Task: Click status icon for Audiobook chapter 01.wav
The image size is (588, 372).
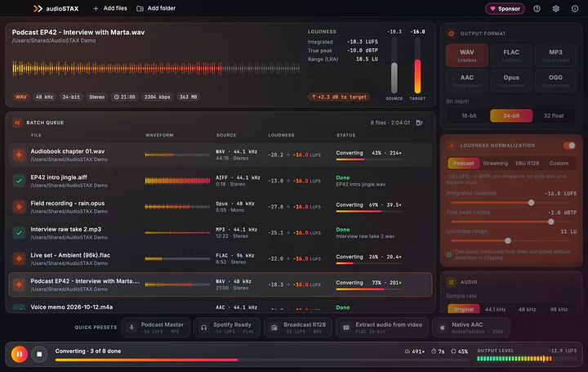Action: (x=19, y=155)
